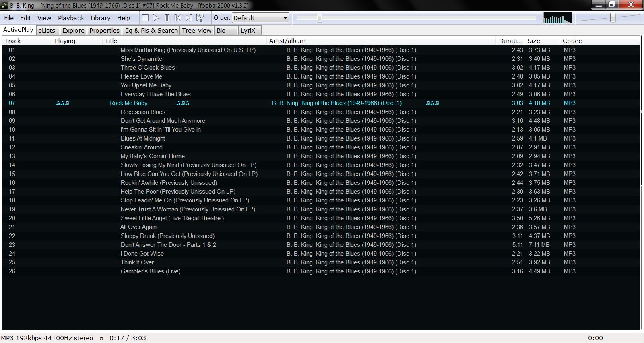Select track Everyday I Have The Blues

coord(320,94)
